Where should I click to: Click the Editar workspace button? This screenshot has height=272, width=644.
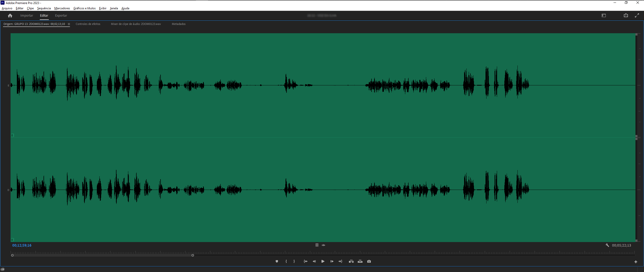pos(44,16)
